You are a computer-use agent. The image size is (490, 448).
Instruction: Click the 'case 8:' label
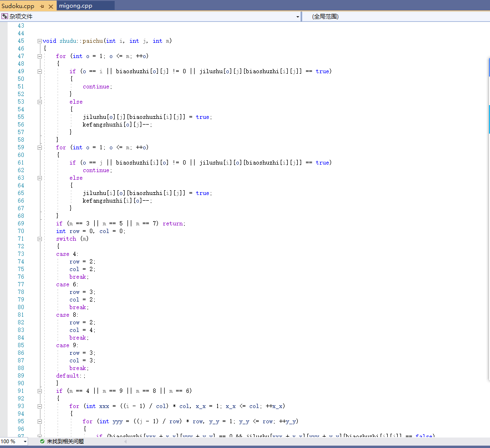click(67, 315)
